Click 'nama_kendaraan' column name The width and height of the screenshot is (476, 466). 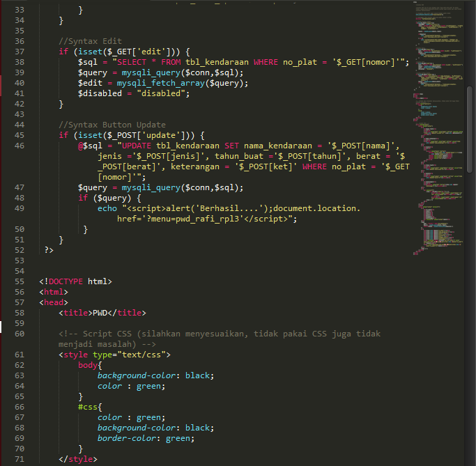[x=278, y=146]
